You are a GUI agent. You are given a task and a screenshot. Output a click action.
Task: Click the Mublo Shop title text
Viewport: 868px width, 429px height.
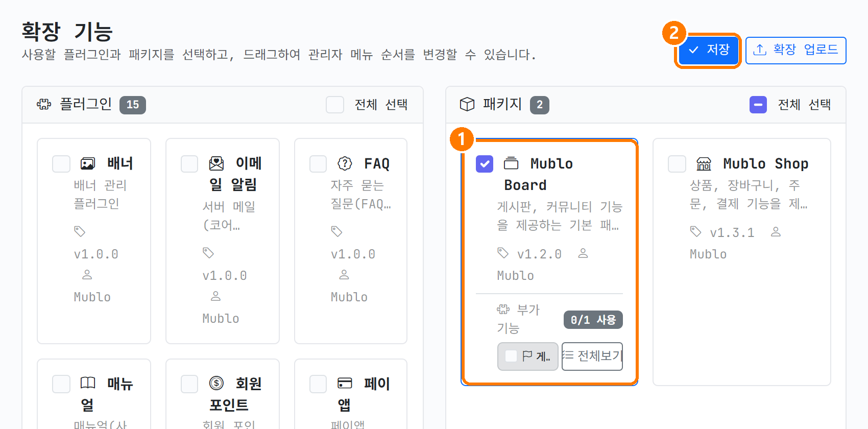766,163
